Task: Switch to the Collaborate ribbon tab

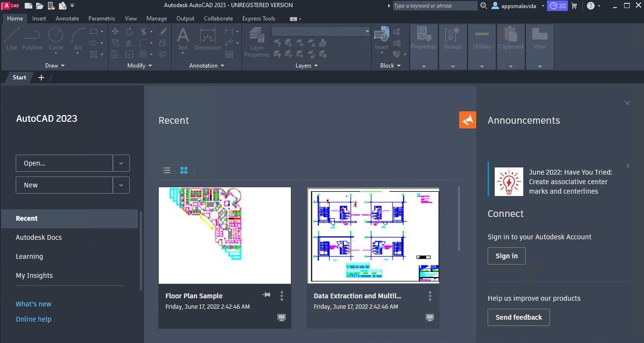Action: [219, 19]
